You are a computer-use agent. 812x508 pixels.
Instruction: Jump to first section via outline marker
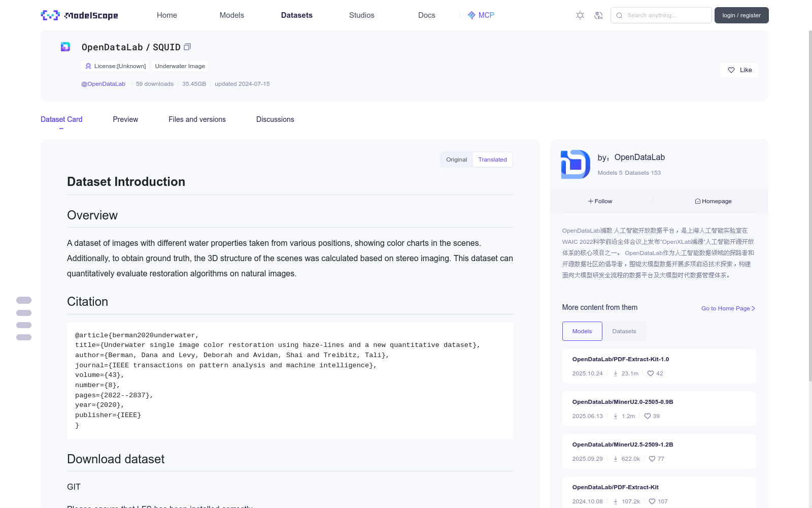(24, 300)
